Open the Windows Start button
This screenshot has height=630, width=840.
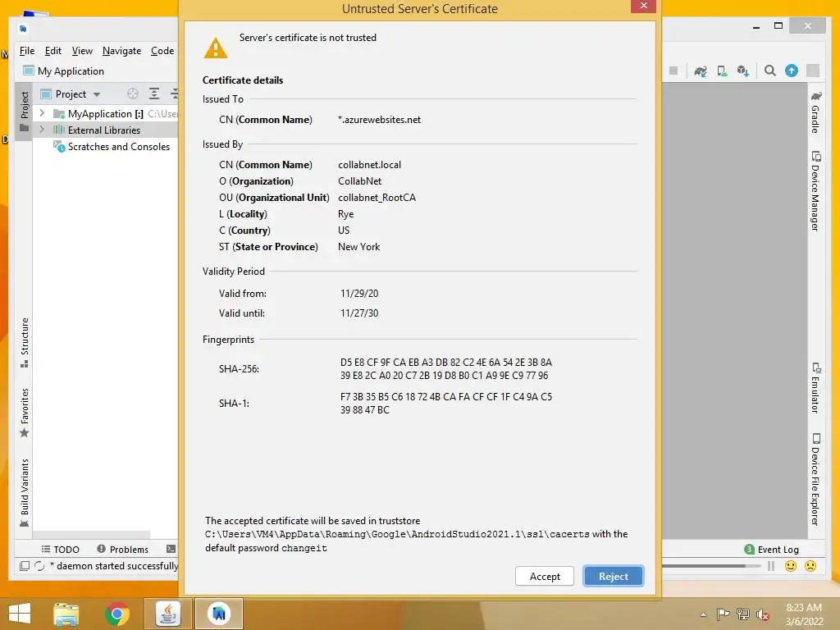coord(20,614)
